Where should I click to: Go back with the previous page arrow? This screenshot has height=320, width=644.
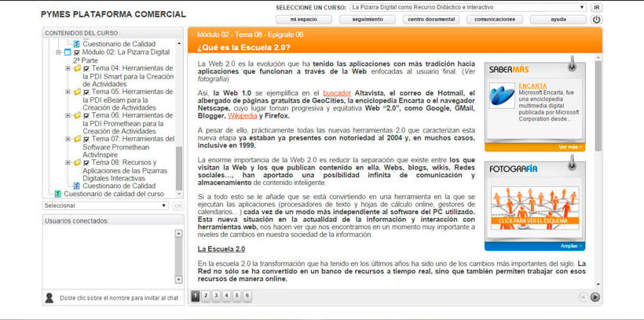click(x=583, y=296)
